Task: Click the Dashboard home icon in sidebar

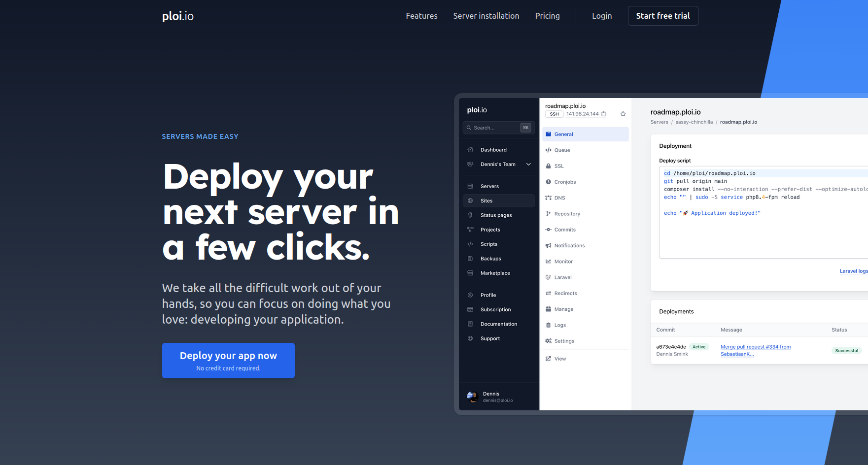Action: pos(470,150)
